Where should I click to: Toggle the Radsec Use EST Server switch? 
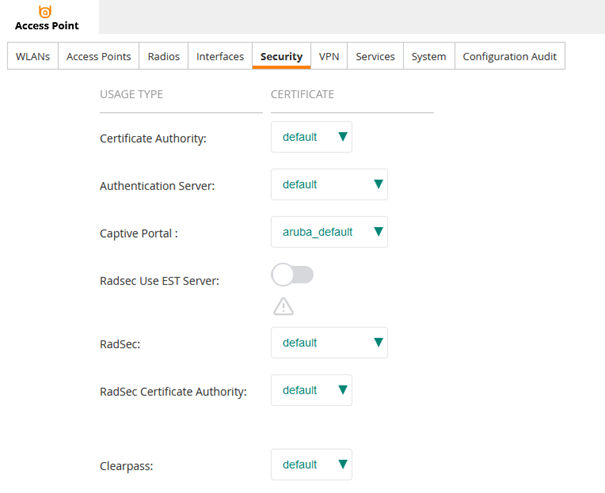pyautogui.click(x=292, y=275)
